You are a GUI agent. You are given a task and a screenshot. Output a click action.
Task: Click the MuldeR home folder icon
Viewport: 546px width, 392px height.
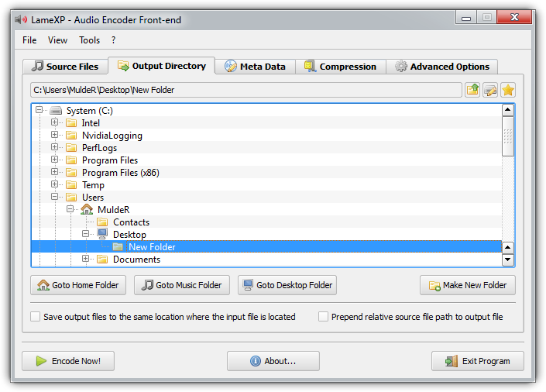[87, 210]
